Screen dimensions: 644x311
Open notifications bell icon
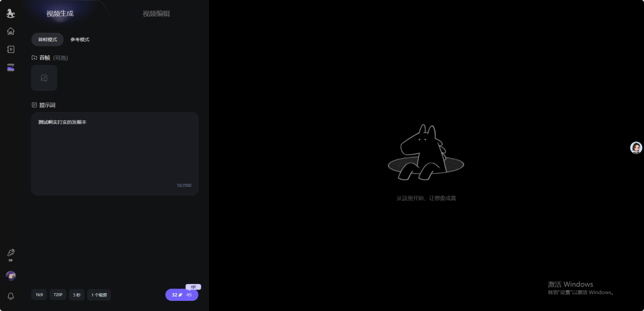click(x=11, y=296)
